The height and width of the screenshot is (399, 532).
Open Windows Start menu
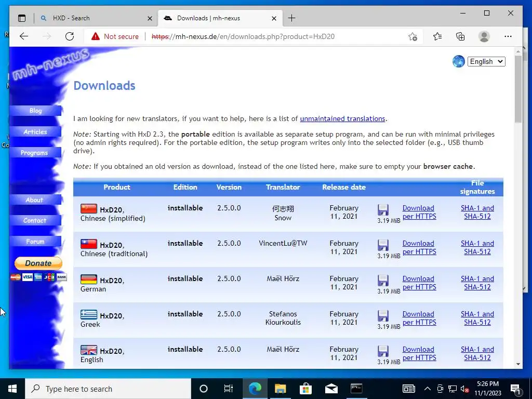12,389
